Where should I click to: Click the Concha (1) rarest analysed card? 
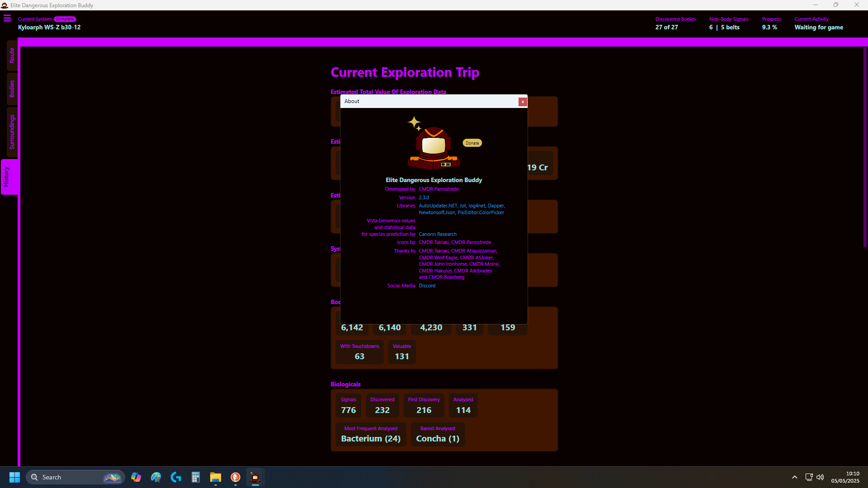tap(438, 434)
